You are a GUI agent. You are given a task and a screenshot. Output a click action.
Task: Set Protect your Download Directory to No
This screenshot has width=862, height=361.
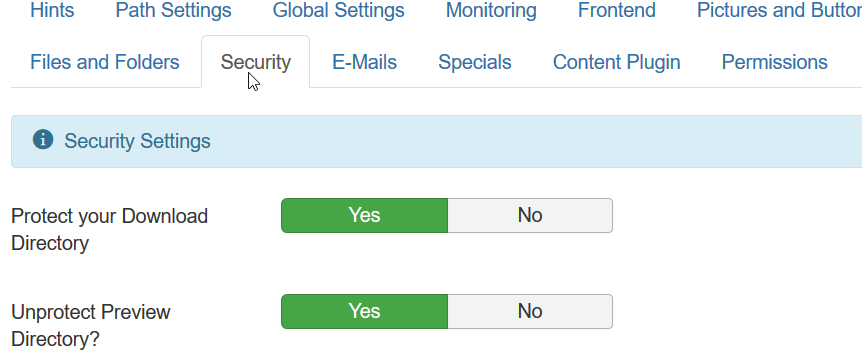click(x=530, y=215)
